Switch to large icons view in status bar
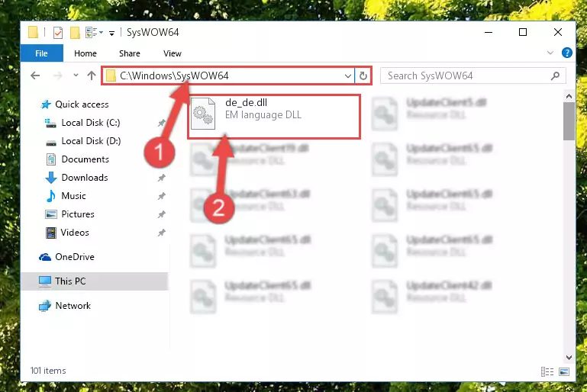 (564, 371)
